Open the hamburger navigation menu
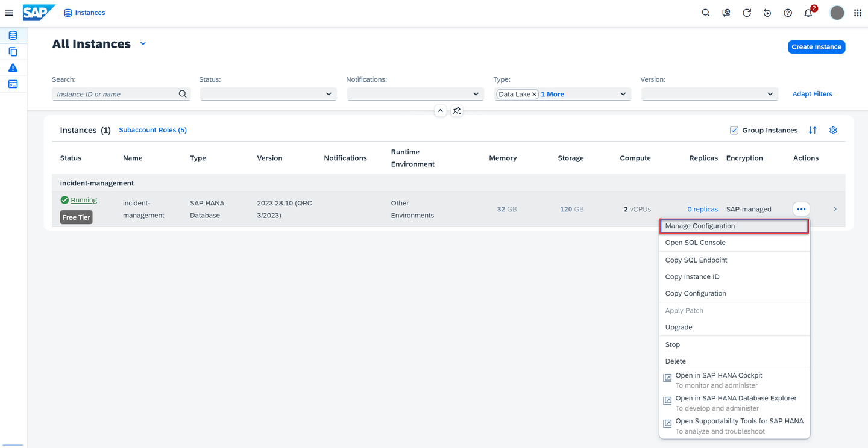The height and width of the screenshot is (448, 868). click(8, 13)
